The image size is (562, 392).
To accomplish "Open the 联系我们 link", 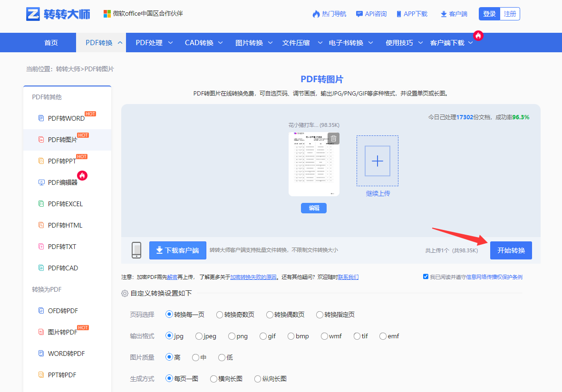I will click(348, 277).
